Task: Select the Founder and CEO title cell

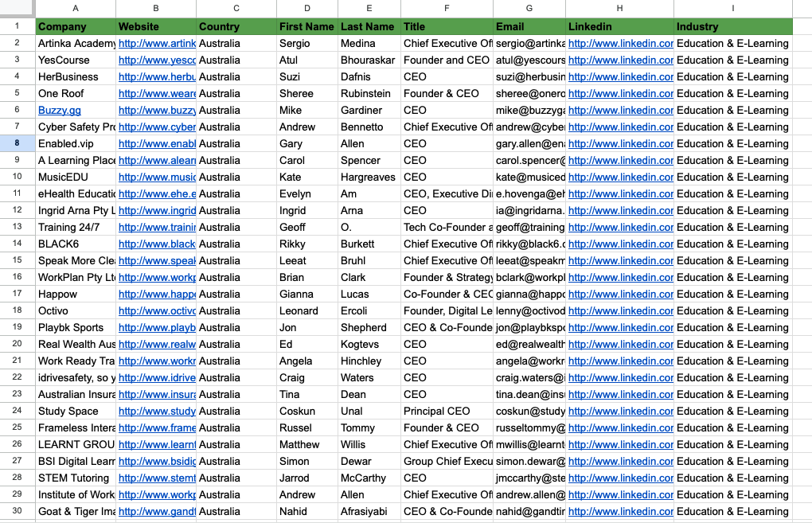Action: pos(447,60)
